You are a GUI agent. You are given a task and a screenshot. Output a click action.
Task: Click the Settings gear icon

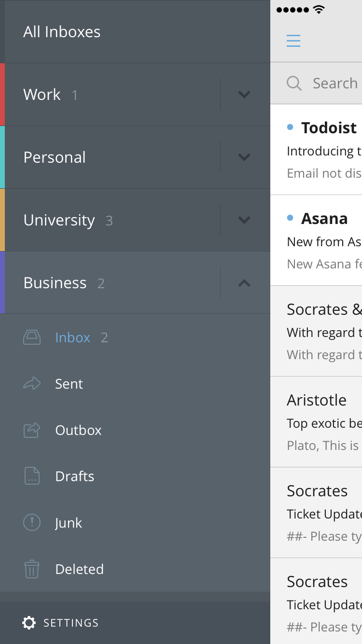pyautogui.click(x=29, y=623)
